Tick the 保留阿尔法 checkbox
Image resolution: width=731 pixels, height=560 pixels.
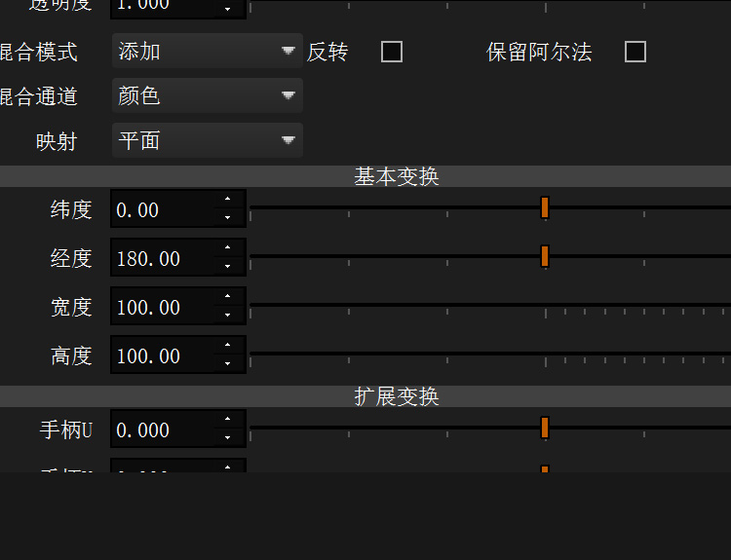point(635,52)
